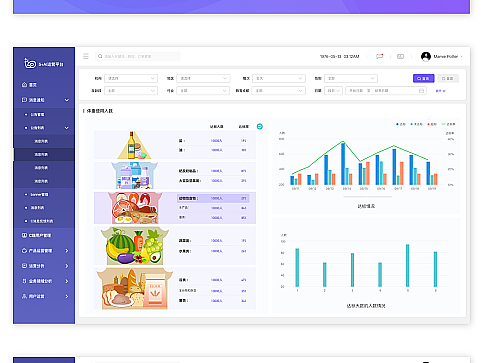Select the milk and dairy pyramid tier image
The height and width of the screenshot is (363, 484).
[x=134, y=176]
